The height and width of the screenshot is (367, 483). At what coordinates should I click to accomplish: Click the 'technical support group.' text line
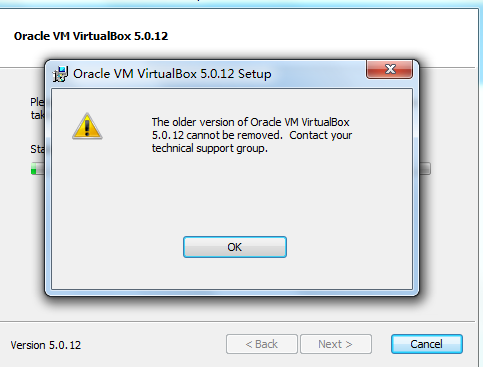pyautogui.click(x=210, y=148)
